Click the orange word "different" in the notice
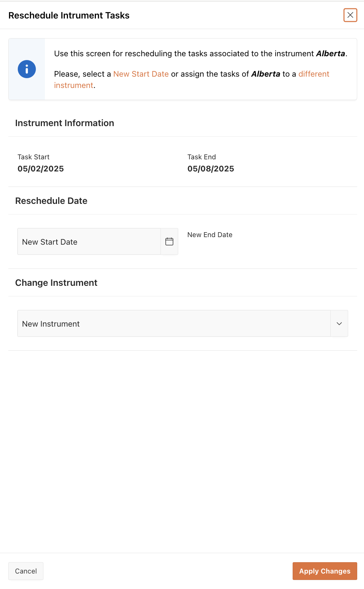The image size is (364, 589). click(314, 74)
